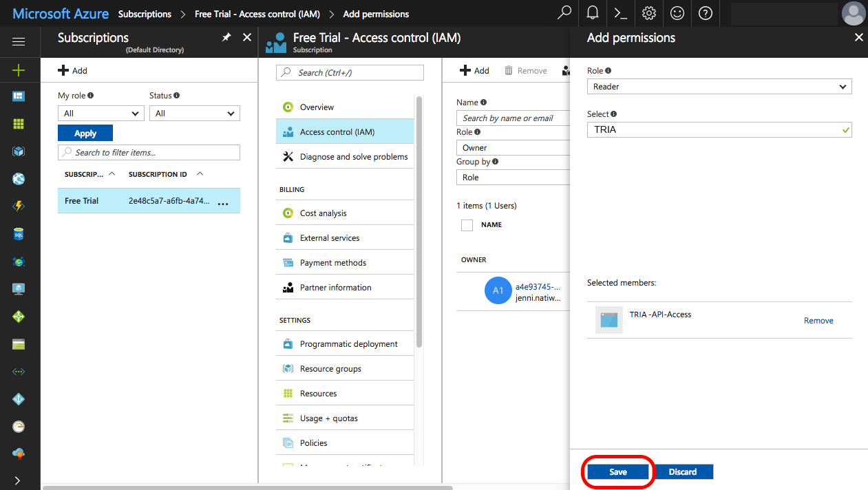Click the feedback smiley icon
The width and height of the screenshot is (868, 490).
tap(677, 13)
